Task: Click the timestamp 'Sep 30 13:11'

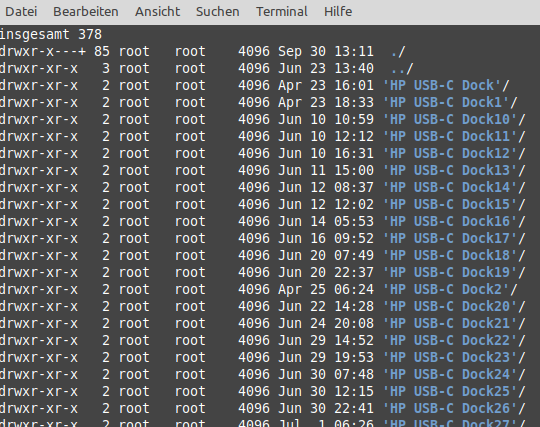Action: pos(326,52)
